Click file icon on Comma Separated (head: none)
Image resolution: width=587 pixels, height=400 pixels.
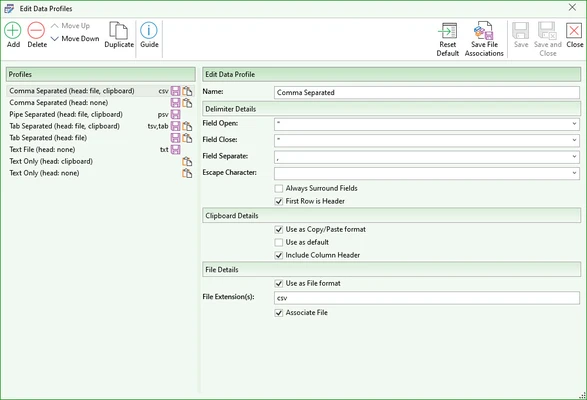click(x=175, y=103)
